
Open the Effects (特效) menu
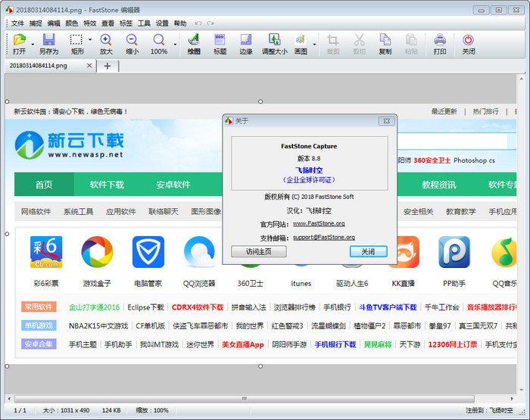click(x=90, y=23)
